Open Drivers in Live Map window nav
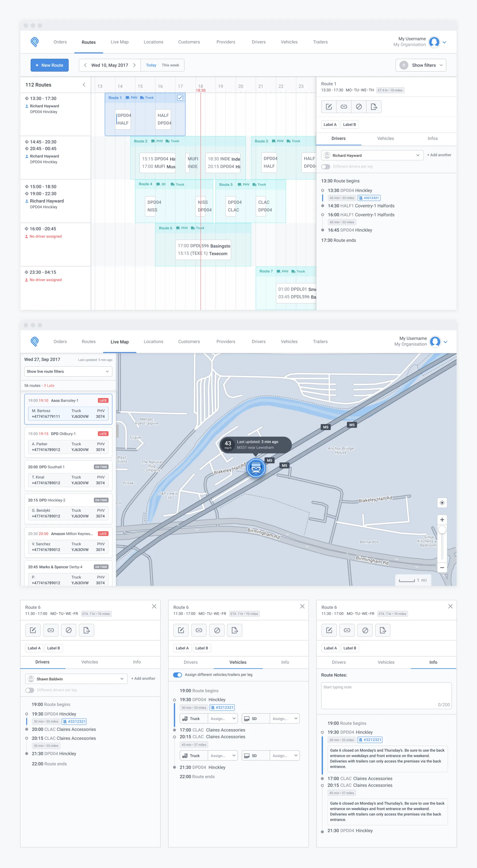This screenshot has height=868, width=477. [258, 342]
